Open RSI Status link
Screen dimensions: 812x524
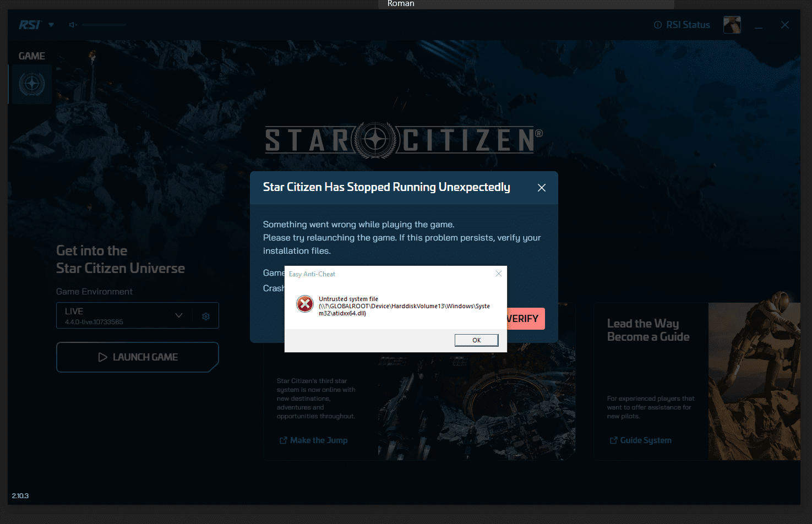[682, 25]
